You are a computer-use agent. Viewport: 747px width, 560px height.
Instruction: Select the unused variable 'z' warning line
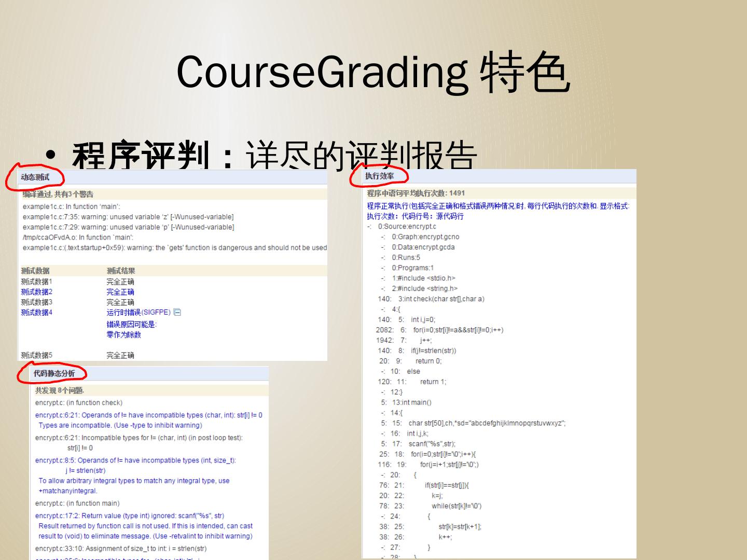(x=128, y=217)
